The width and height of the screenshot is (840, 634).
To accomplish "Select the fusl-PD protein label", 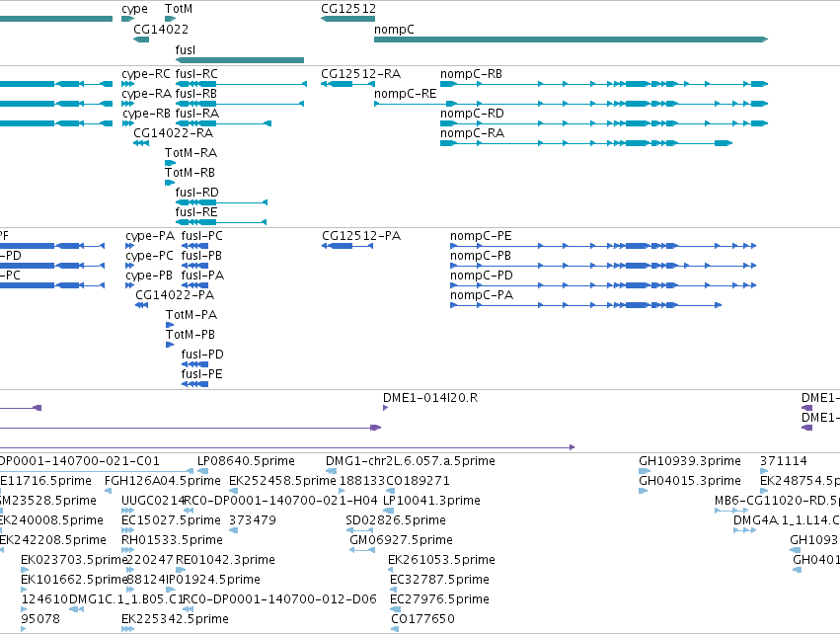I will click(202, 355).
